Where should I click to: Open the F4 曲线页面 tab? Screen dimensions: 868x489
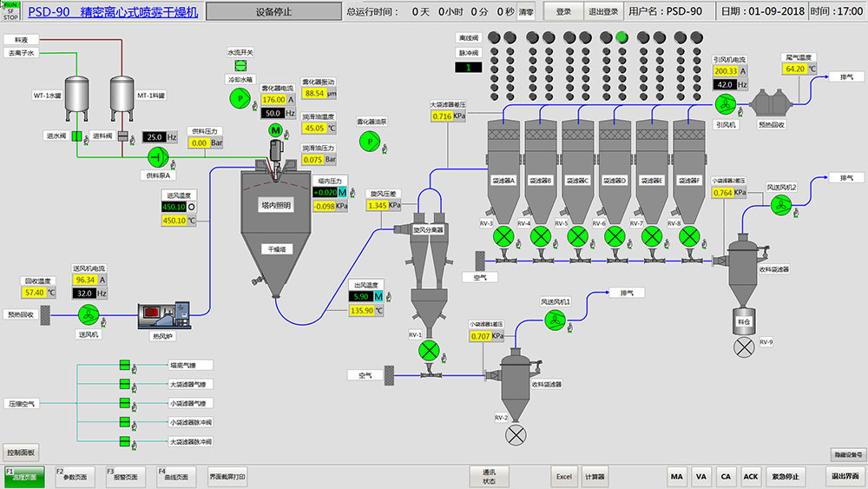[x=179, y=476]
